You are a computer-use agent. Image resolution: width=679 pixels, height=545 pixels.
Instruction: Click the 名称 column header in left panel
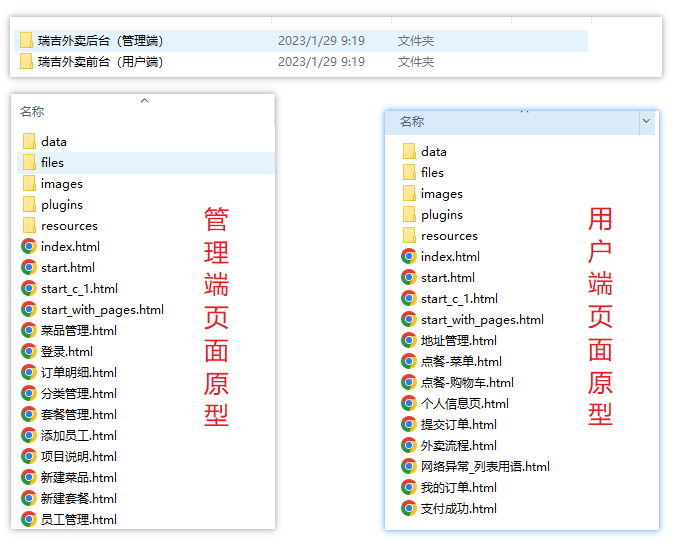(32, 112)
